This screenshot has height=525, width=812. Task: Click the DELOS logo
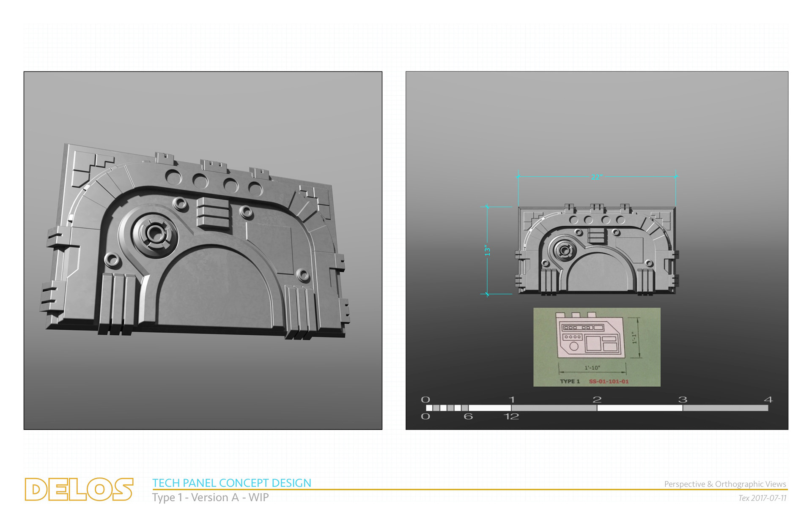[79, 489]
